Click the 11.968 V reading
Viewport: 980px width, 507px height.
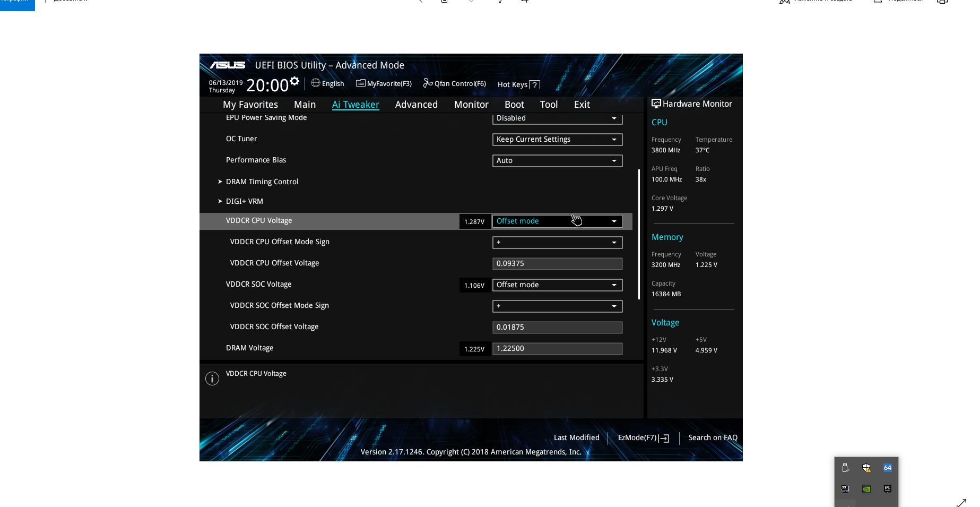tap(664, 350)
